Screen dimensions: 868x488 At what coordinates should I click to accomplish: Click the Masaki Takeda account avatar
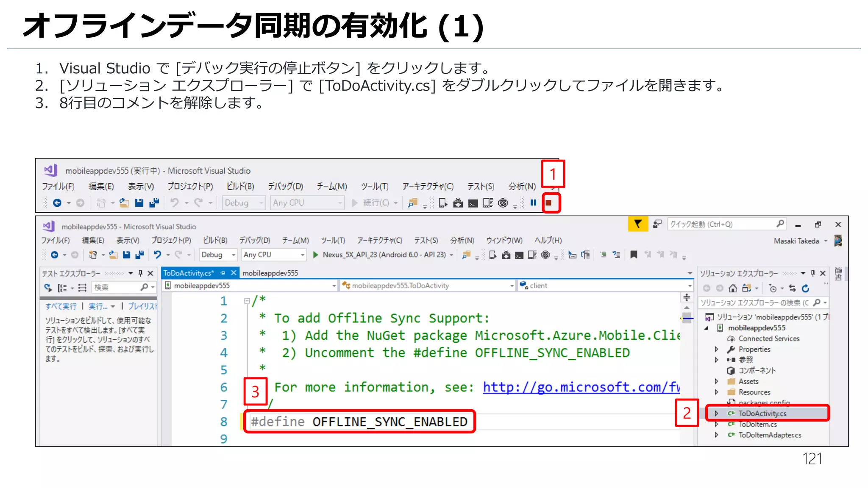pyautogui.click(x=838, y=241)
